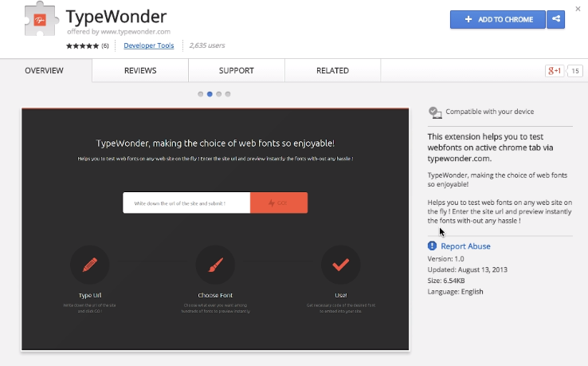The height and width of the screenshot is (366, 588).
Task: Switch to the Overview tab
Action: [45, 71]
